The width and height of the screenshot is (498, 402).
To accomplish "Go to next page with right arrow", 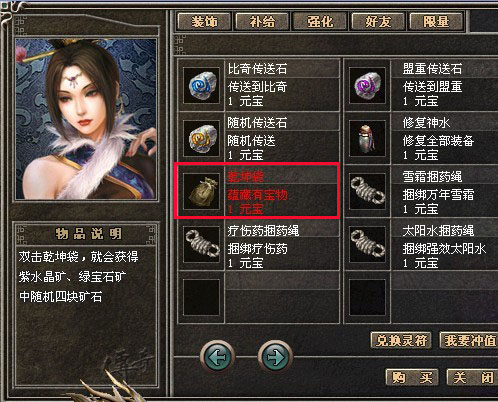I will pyautogui.click(x=275, y=357).
